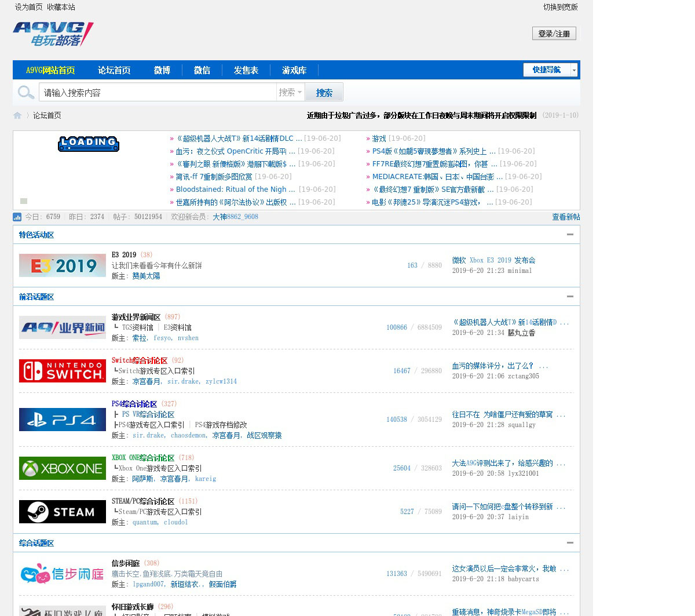The height and width of the screenshot is (616, 695).
Task: Click 论坛首页 in the breadcrumb
Action: [47, 115]
